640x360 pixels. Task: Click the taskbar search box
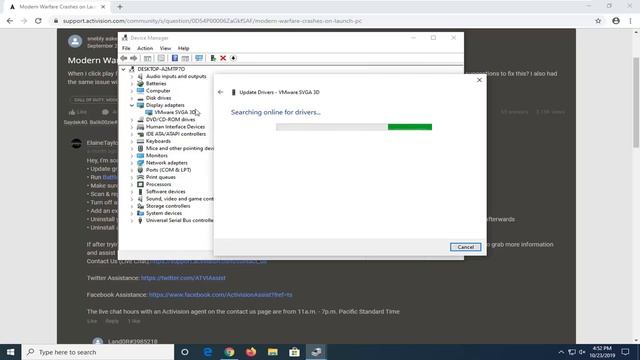98,352
